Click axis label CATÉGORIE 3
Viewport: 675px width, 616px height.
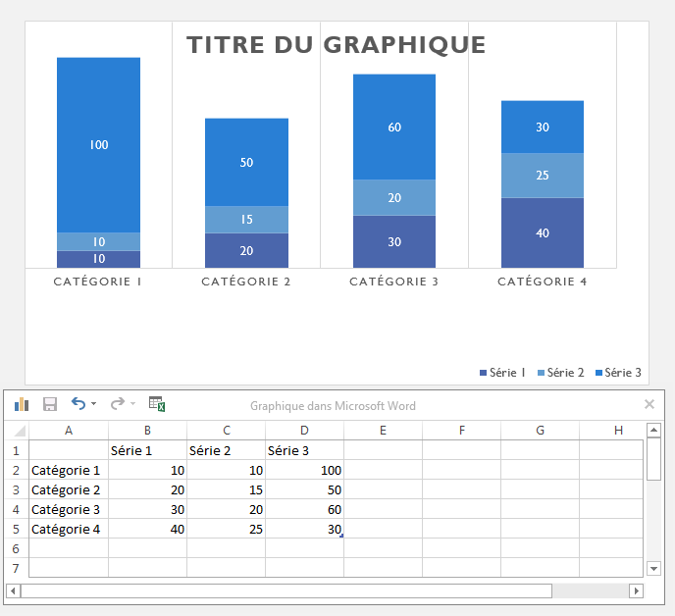tap(393, 282)
